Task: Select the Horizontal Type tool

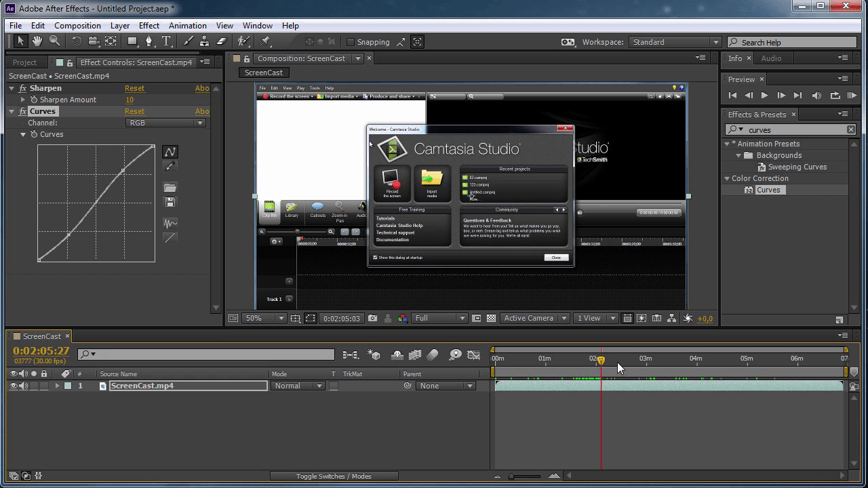Action: pyautogui.click(x=167, y=41)
